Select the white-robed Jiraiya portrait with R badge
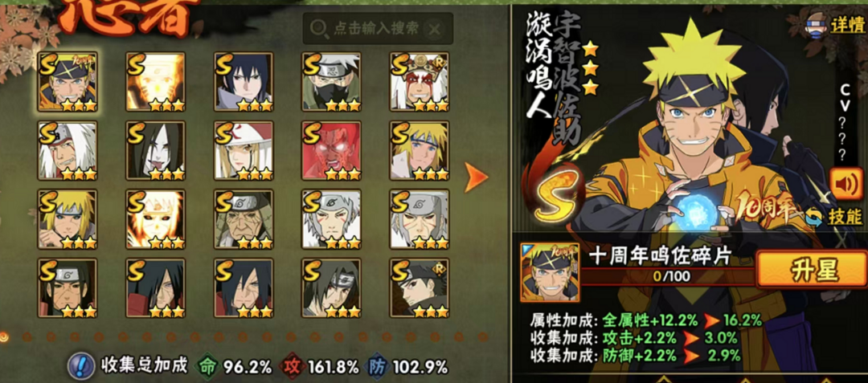This screenshot has width=868, height=383. click(x=420, y=82)
